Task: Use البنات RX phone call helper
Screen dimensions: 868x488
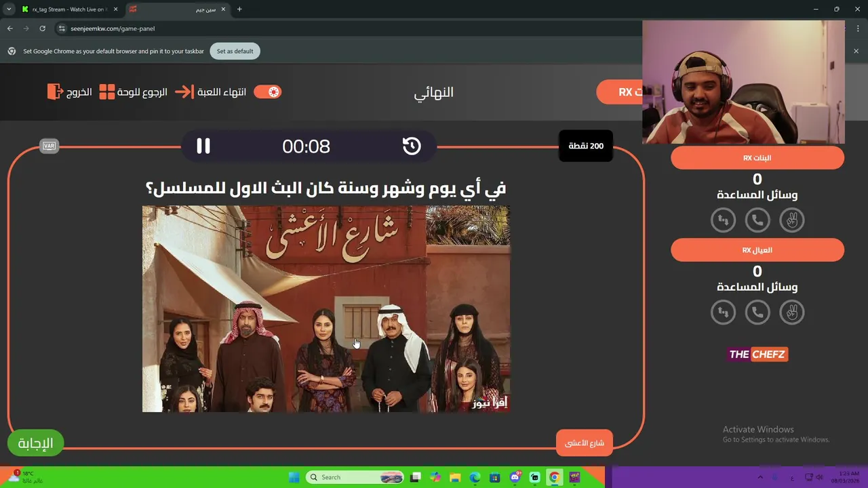Action: click(757, 220)
